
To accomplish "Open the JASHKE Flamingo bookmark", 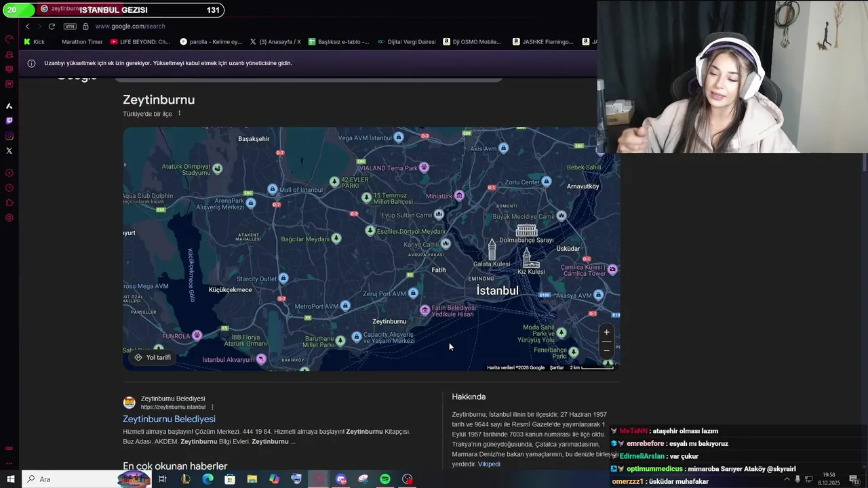I will [543, 42].
